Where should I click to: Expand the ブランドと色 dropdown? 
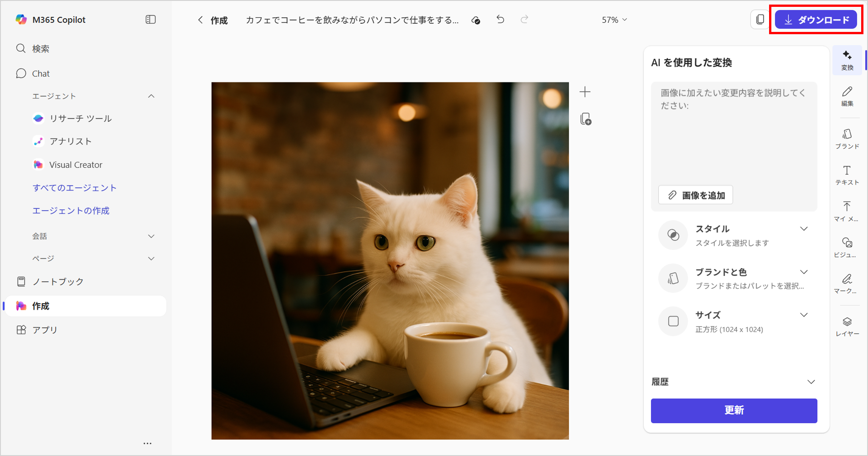point(804,272)
